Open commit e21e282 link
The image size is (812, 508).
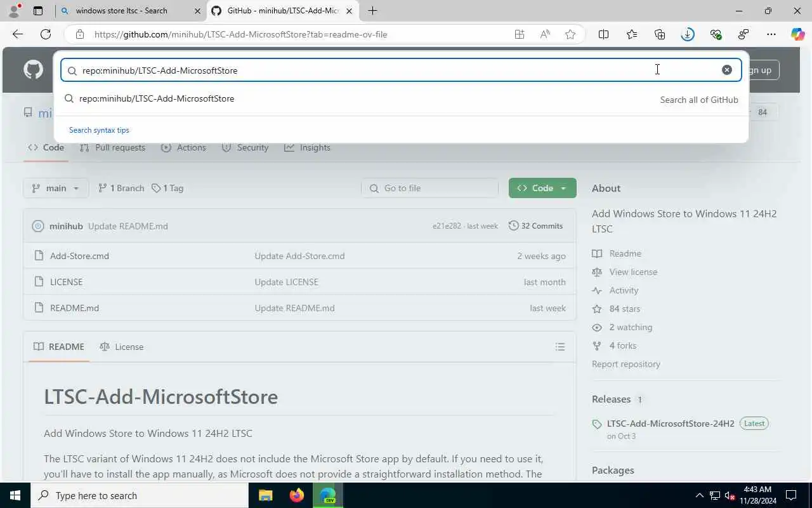pos(447,226)
